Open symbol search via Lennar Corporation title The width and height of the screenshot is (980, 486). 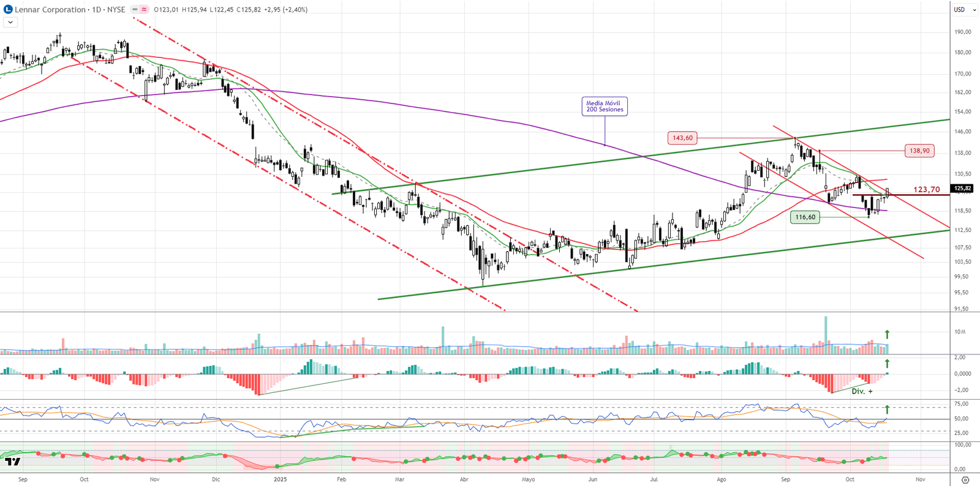tap(50, 10)
